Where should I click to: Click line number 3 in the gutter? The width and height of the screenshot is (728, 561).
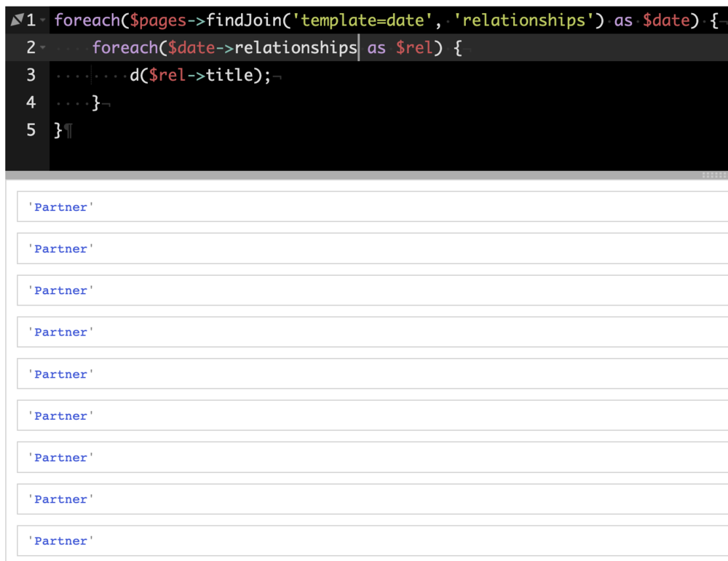point(31,75)
